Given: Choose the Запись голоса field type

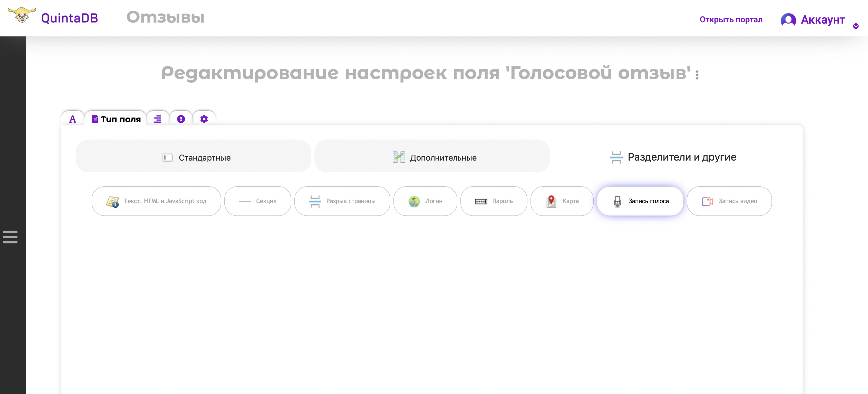Looking at the screenshot, I should (x=640, y=201).
